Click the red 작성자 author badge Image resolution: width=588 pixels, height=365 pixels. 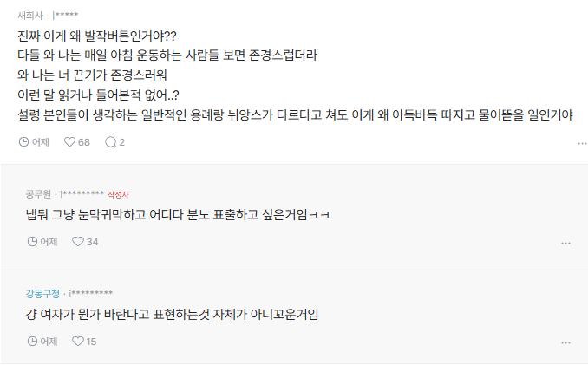pos(118,193)
